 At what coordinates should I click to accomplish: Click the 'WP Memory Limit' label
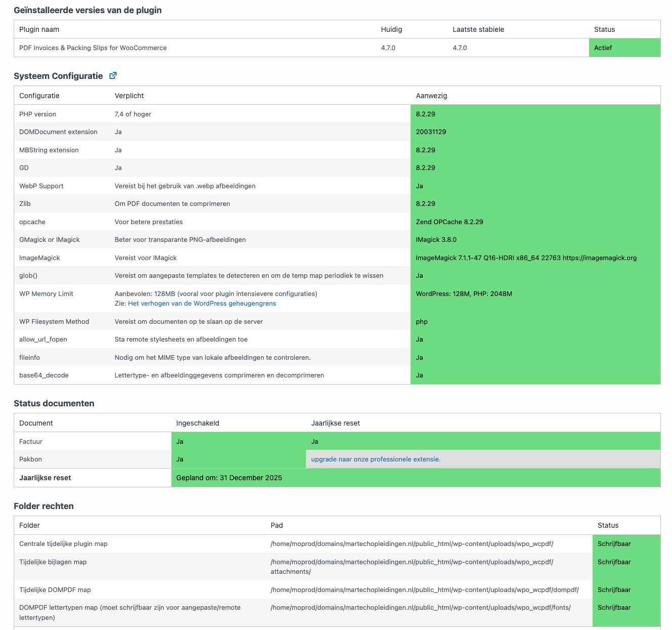[x=46, y=294]
